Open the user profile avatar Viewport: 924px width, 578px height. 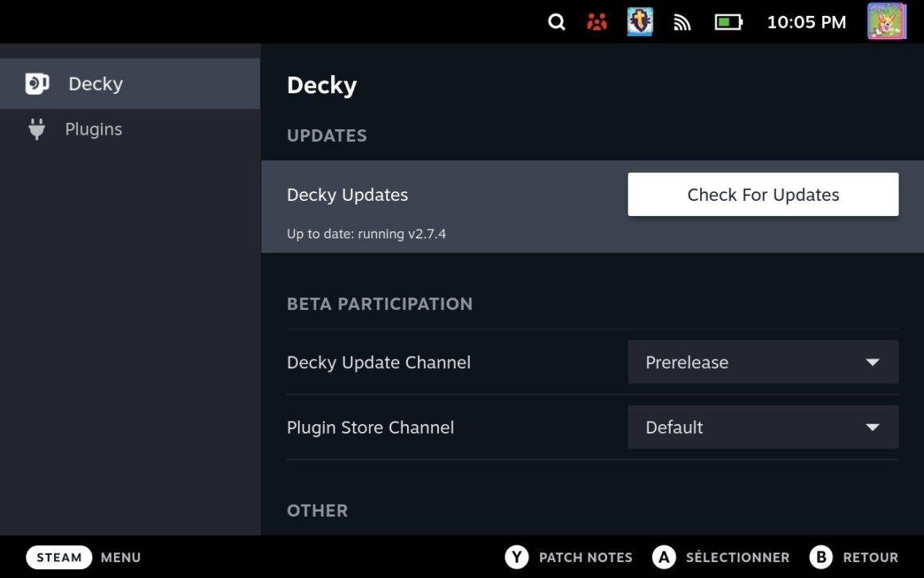[887, 22]
